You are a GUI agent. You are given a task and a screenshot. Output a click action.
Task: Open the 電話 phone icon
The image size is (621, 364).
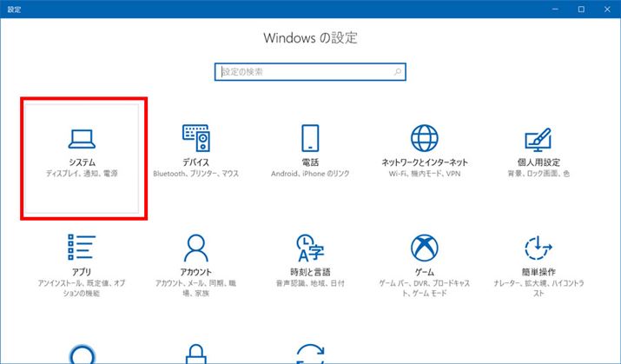[x=310, y=138]
